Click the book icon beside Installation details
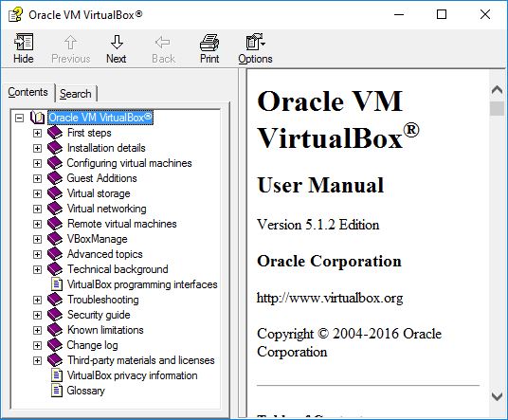The width and height of the screenshot is (508, 420). point(55,148)
